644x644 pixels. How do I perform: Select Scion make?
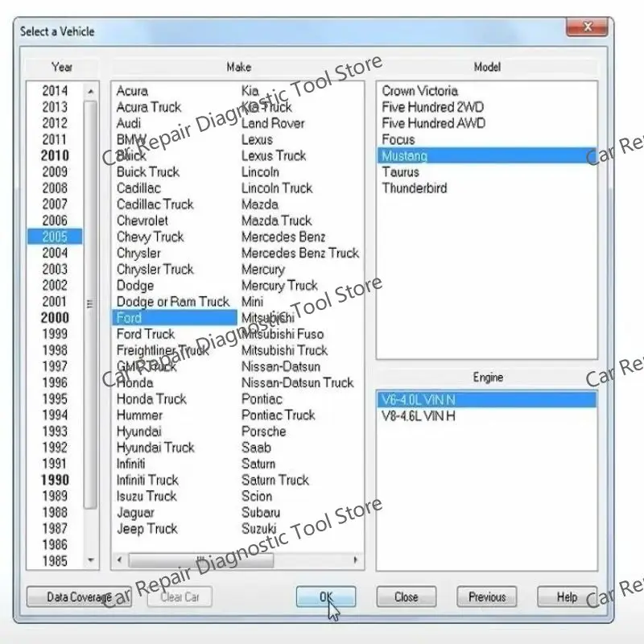click(x=257, y=496)
